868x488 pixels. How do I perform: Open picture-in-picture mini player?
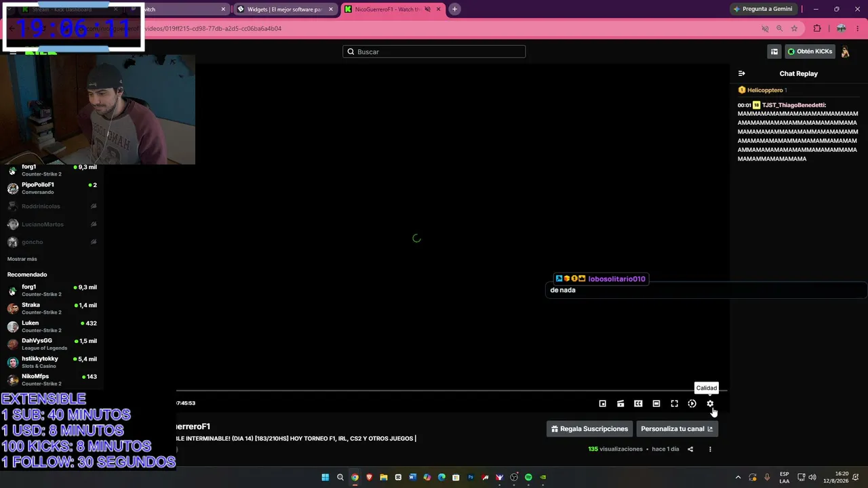pos(602,403)
